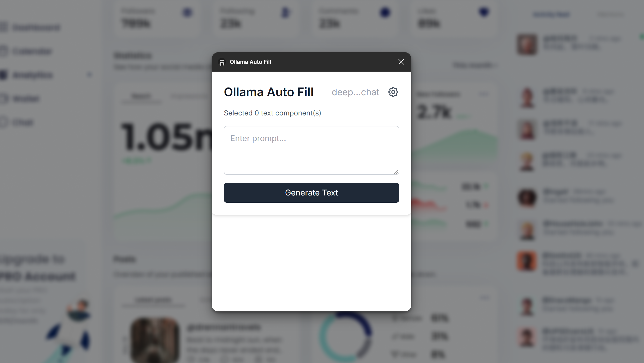The height and width of the screenshot is (363, 644).
Task: Click the Wallet sidebar icon
Action: (x=3, y=98)
